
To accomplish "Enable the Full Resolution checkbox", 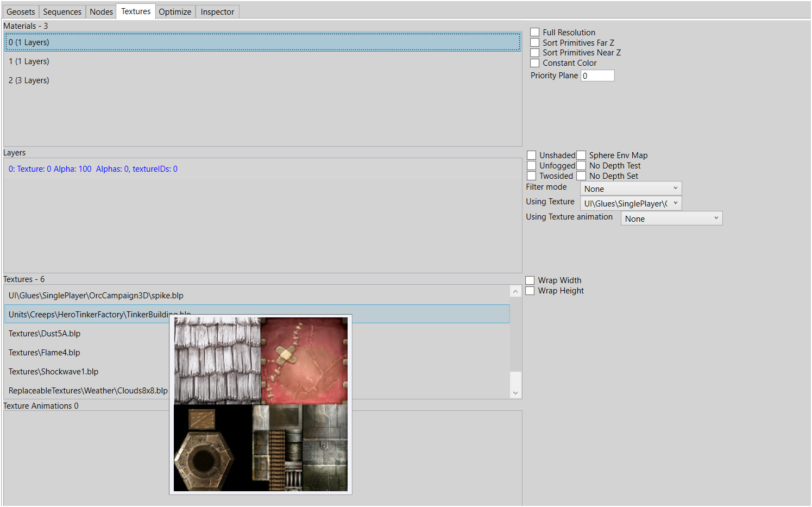I will pos(535,32).
